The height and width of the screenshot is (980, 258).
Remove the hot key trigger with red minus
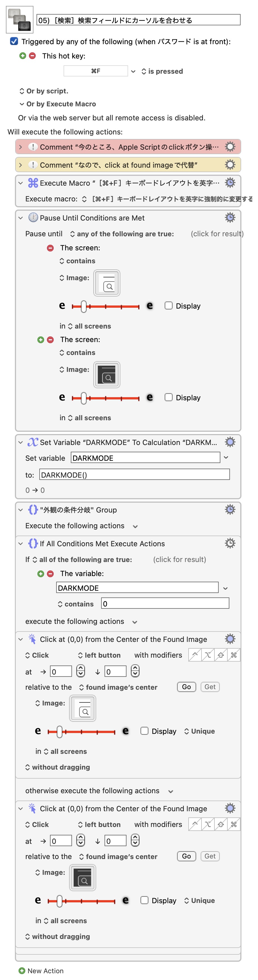point(33,56)
